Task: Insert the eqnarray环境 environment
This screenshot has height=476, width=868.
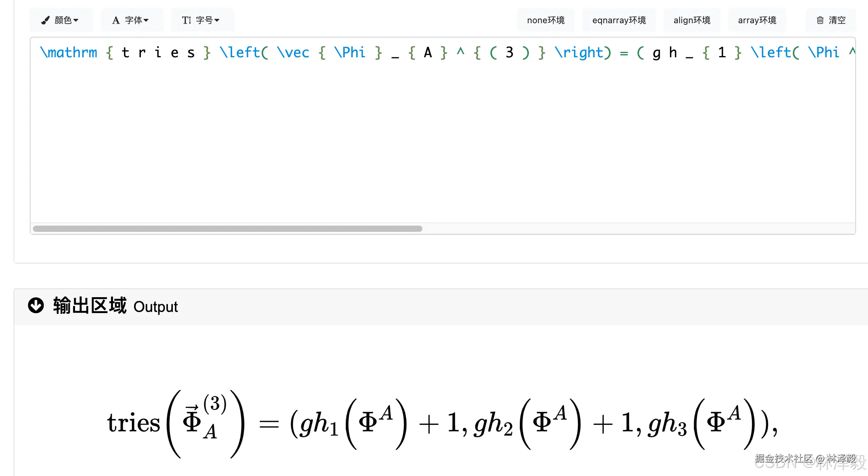Action: click(619, 20)
